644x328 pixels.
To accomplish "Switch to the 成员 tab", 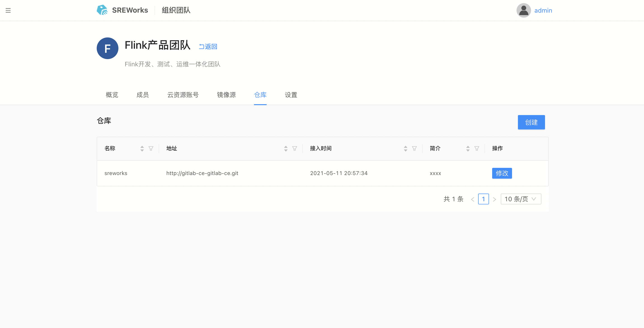I will point(143,95).
